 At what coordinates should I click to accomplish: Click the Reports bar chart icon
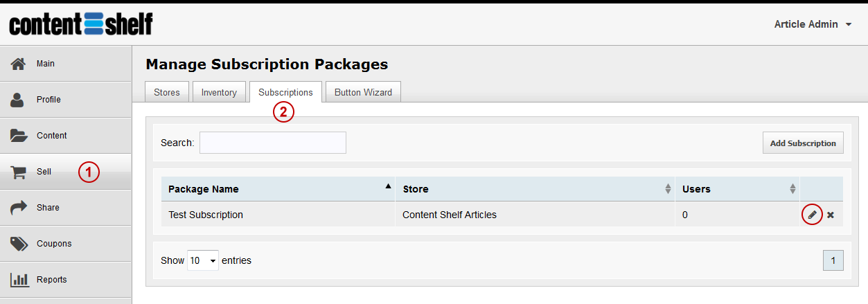click(19, 280)
